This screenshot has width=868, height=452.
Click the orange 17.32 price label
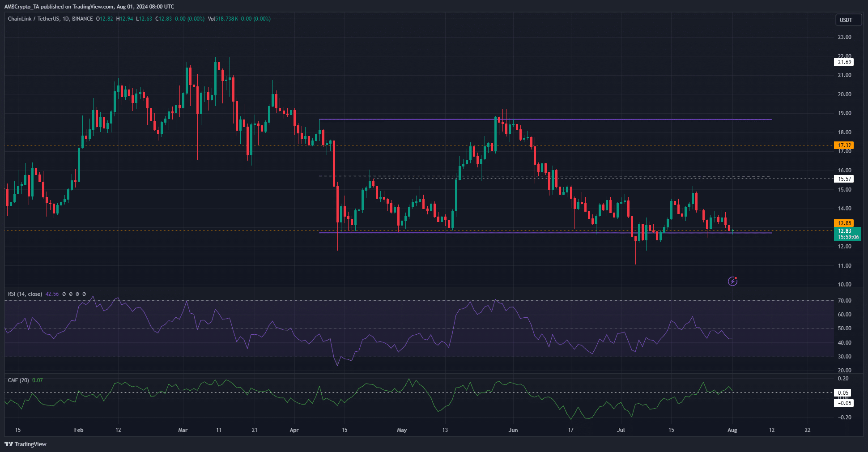(844, 145)
